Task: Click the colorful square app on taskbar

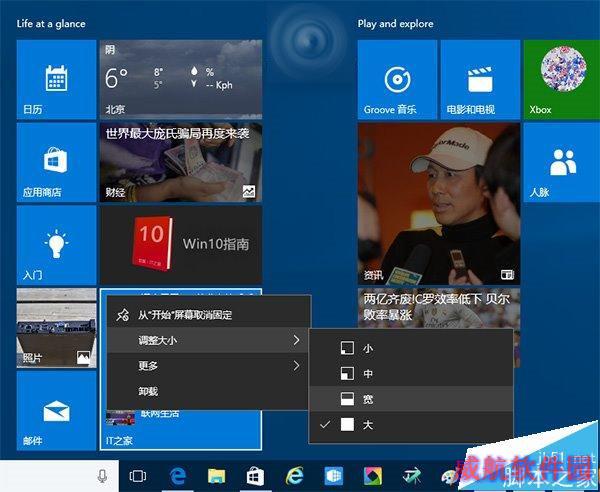Action: point(373,476)
